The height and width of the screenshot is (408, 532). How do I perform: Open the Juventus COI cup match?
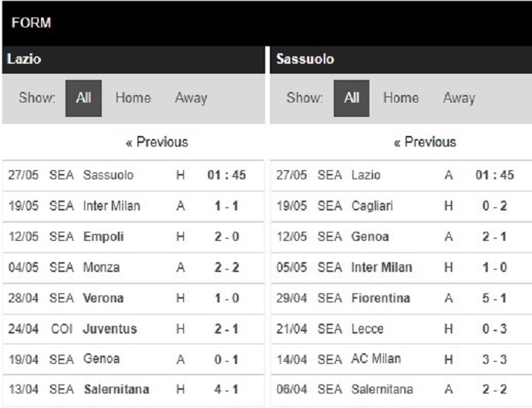(x=133, y=329)
